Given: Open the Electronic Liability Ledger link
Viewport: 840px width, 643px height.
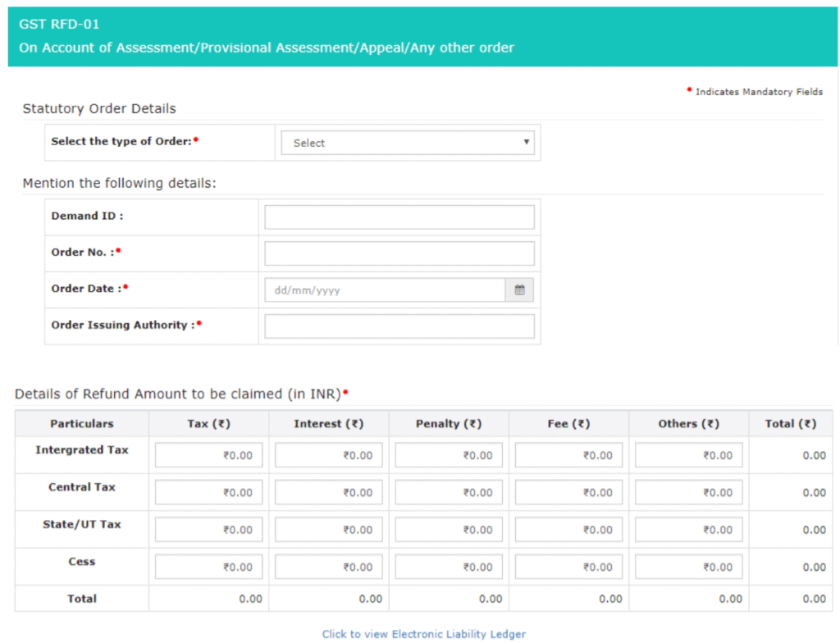Looking at the screenshot, I should coord(423,634).
